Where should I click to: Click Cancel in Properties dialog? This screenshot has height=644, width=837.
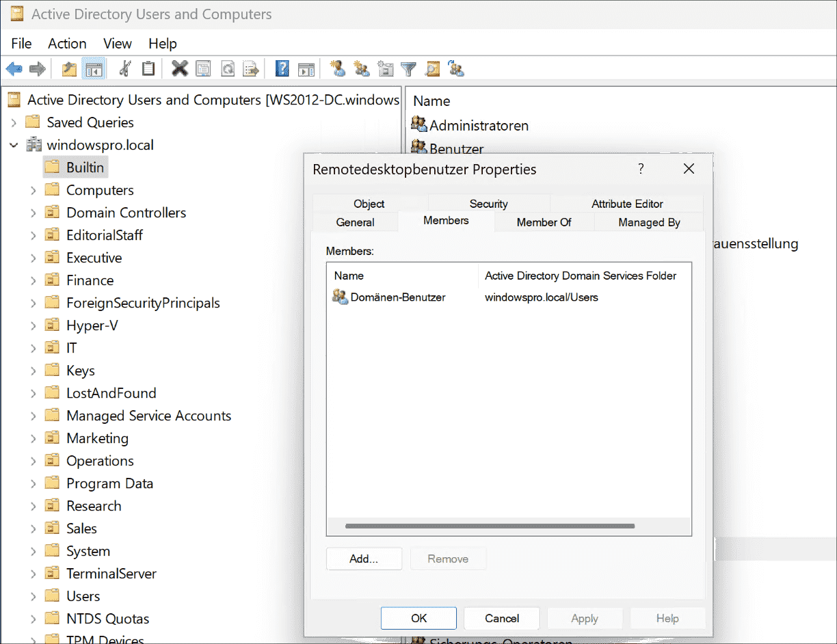pos(502,618)
